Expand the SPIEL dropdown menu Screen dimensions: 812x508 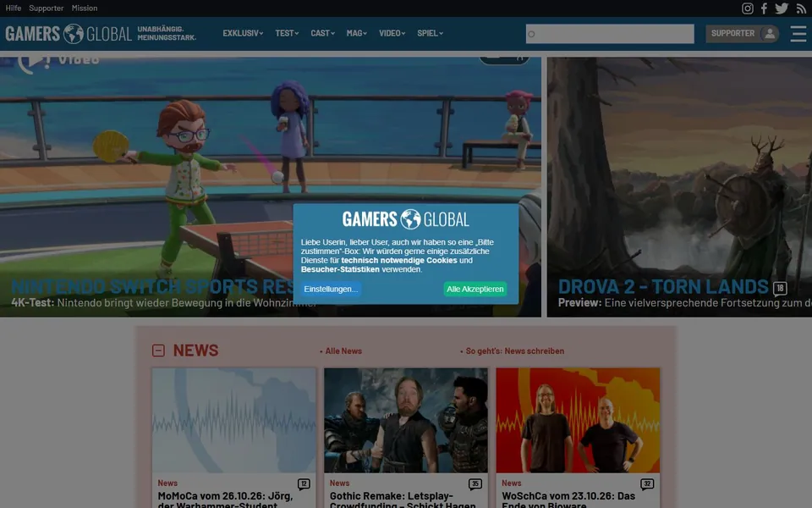tap(431, 33)
